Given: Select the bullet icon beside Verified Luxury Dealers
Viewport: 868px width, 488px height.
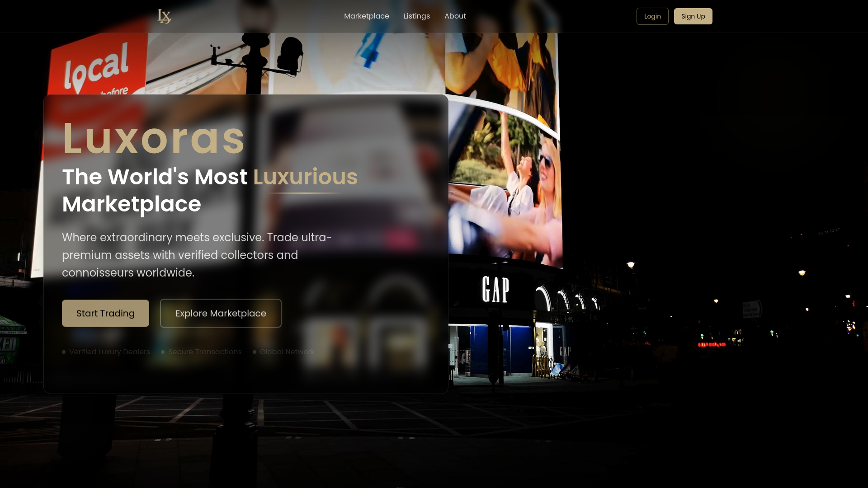Looking at the screenshot, I should pos(64,352).
